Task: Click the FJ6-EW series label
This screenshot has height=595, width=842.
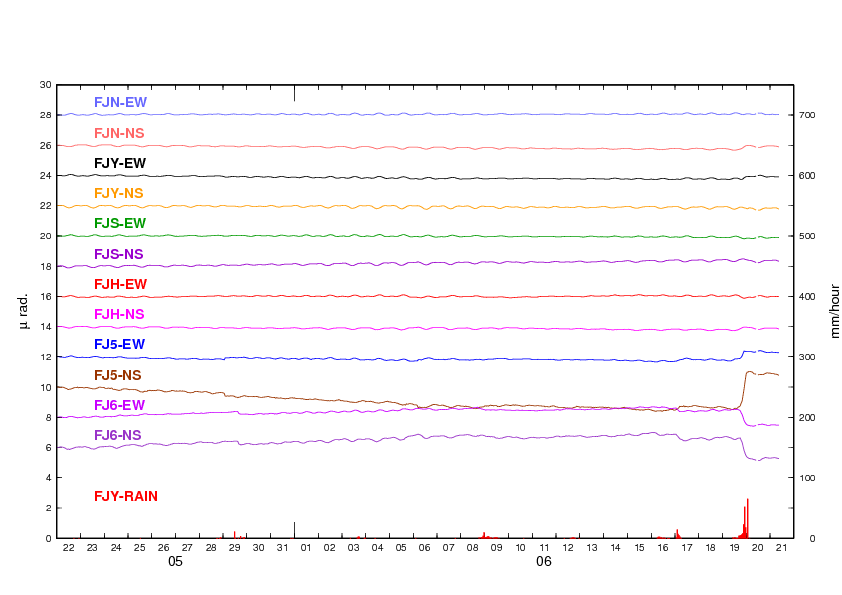Action: click(x=119, y=405)
